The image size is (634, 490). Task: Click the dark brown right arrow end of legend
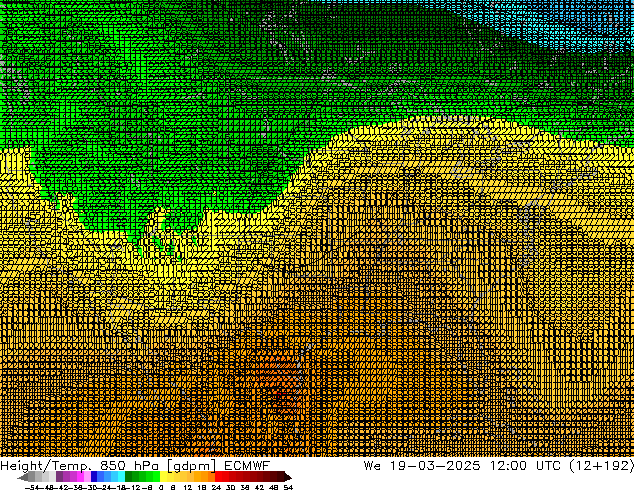click(287, 477)
